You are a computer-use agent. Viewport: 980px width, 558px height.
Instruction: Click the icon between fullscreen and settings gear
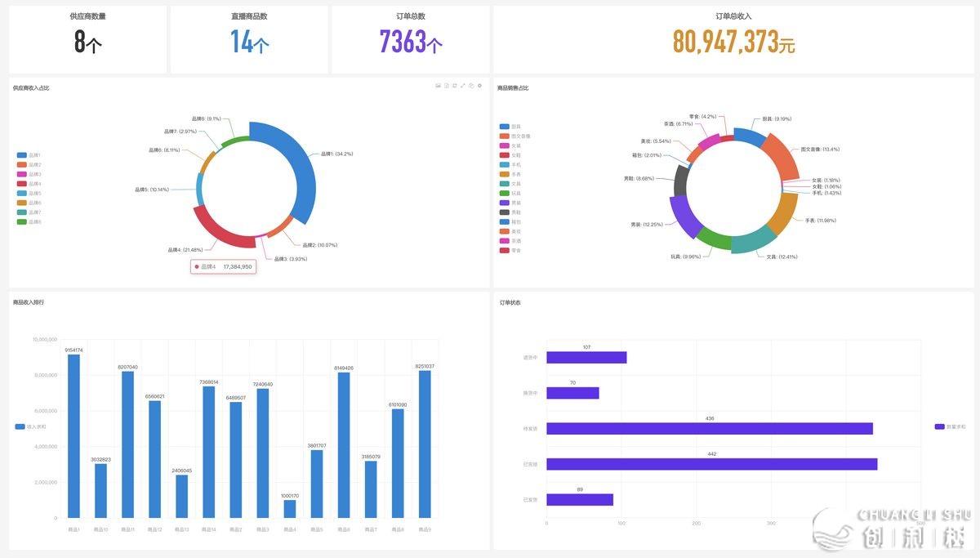click(471, 86)
